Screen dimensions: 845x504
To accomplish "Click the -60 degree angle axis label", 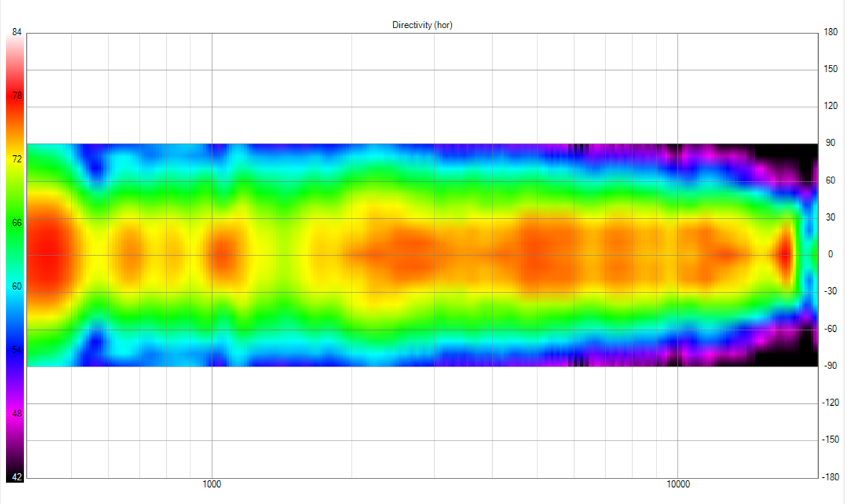I will pyautogui.click(x=830, y=329).
